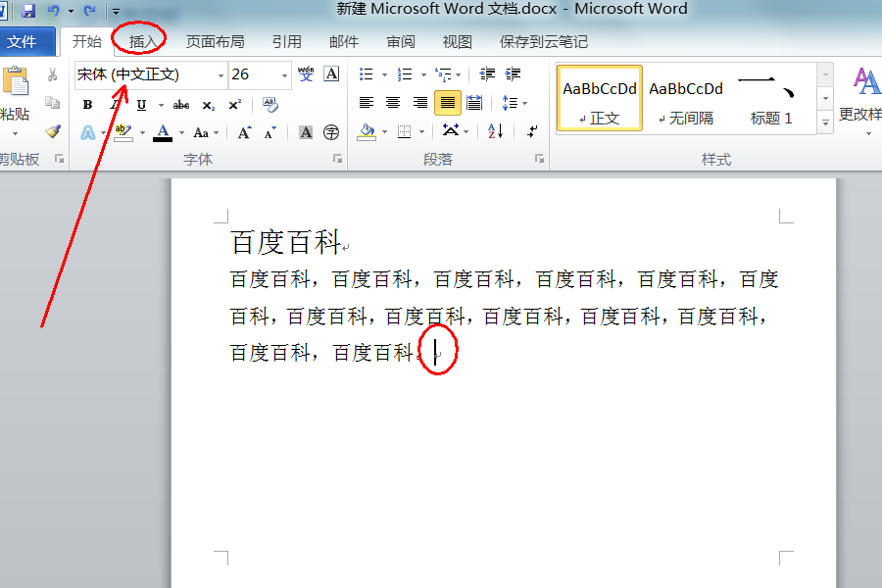882x588 pixels.
Task: Expand the font size dropdown arrow
Action: point(284,75)
